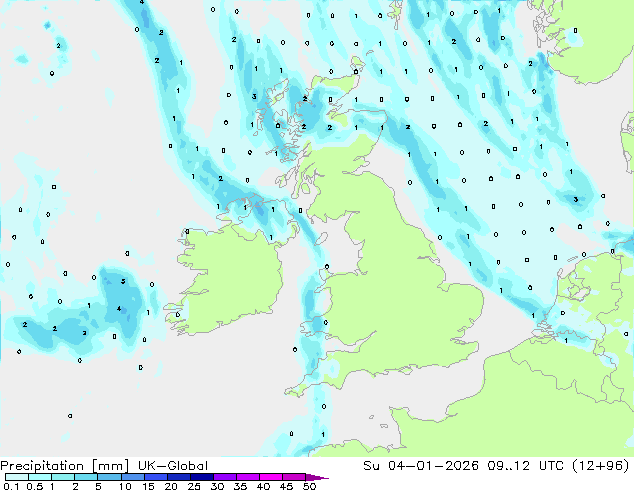Screen dimensions: 634x490
Task: Select the 20–25 mm dark blue swatch
Action: (178, 477)
